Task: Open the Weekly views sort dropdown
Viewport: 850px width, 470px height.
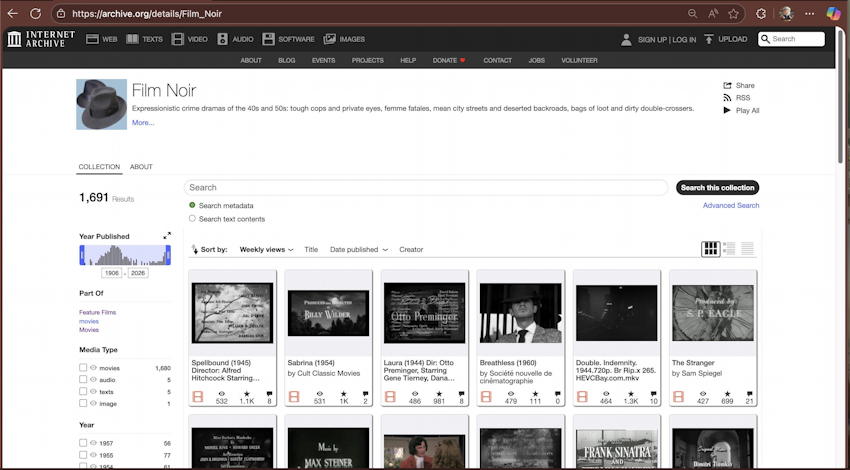Action: pyautogui.click(x=266, y=249)
